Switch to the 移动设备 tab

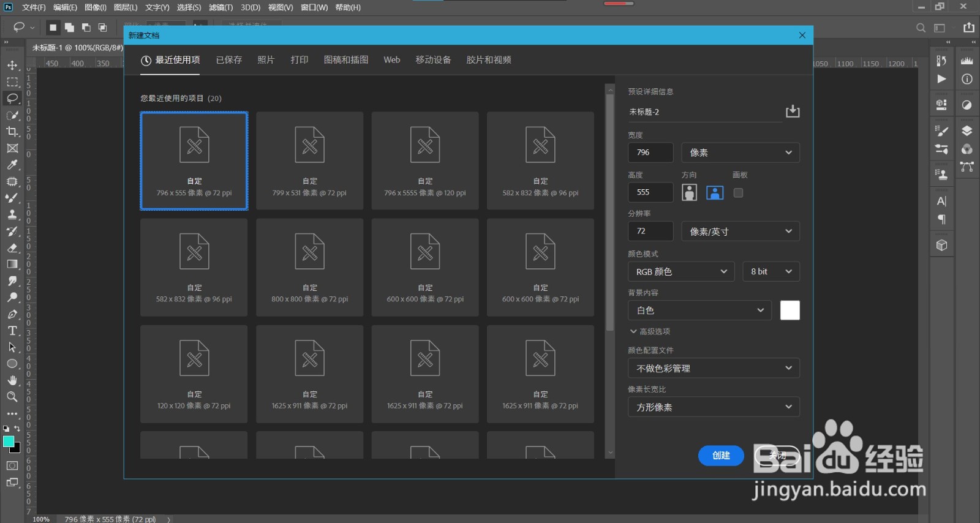(433, 59)
